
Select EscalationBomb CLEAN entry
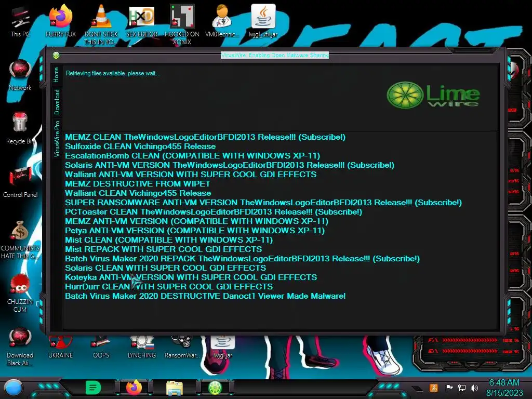pyautogui.click(x=192, y=156)
